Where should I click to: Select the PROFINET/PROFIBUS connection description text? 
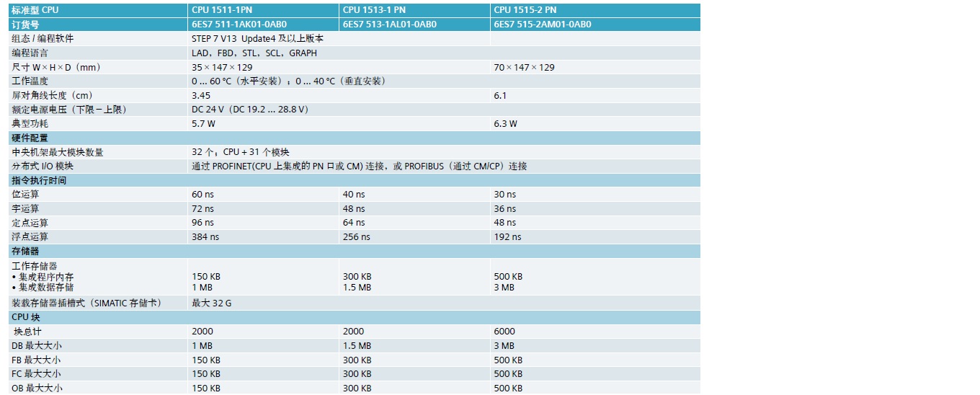[x=360, y=166]
